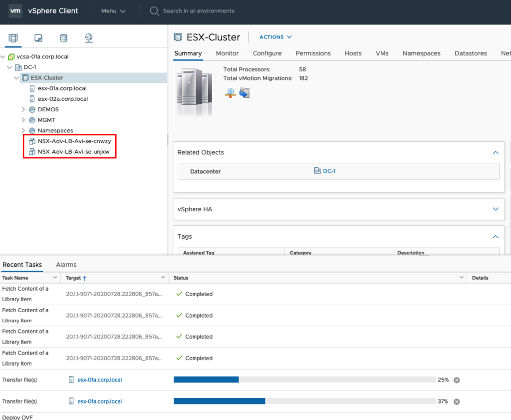Image resolution: width=511 pixels, height=420 pixels.
Task: Expand the DEMOS resource pool
Action: 23,109
